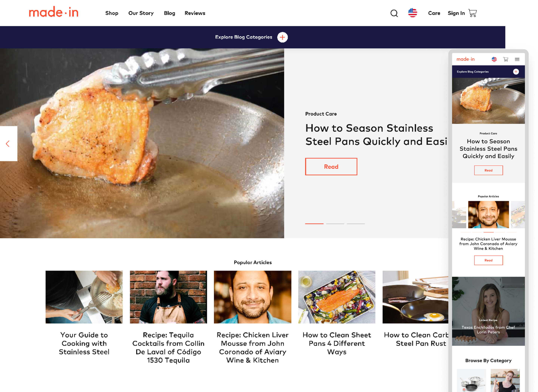538x392 pixels.
Task: Click the flag icon in mobile preview
Action: (494, 59)
